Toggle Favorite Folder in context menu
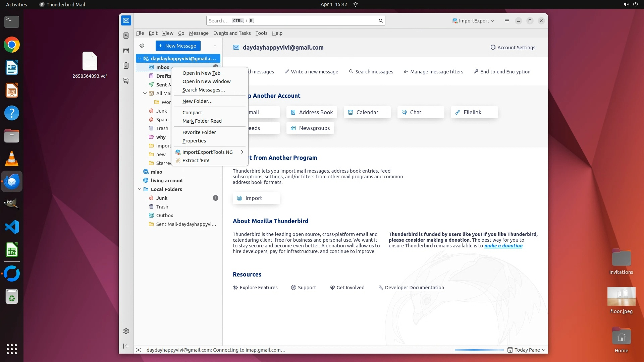Image resolution: width=644 pixels, height=362 pixels. click(x=199, y=132)
